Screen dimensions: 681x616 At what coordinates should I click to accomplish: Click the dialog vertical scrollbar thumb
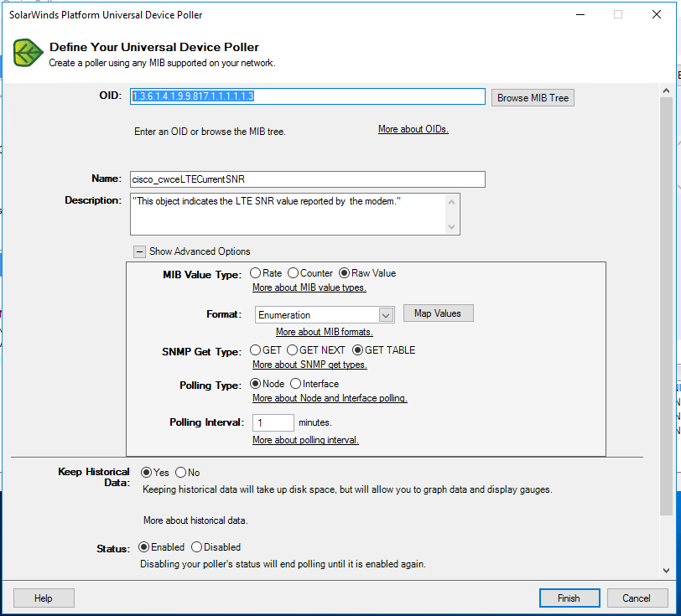pos(666,306)
